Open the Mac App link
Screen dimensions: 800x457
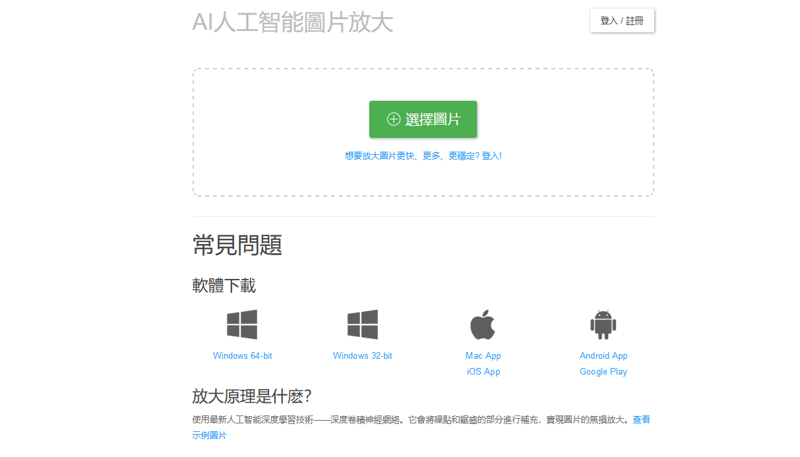(x=483, y=356)
